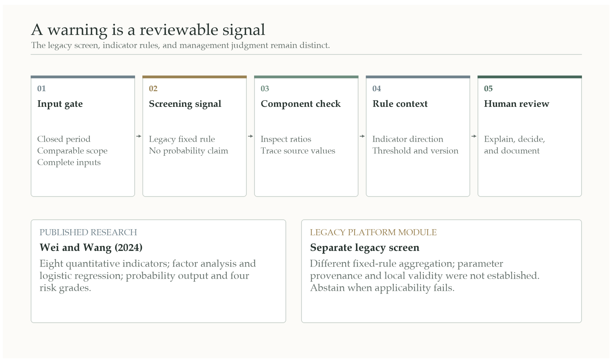Viewport: 615px width, 364px height.
Task: Click the dark green bar above Human review
Action: (530, 77)
